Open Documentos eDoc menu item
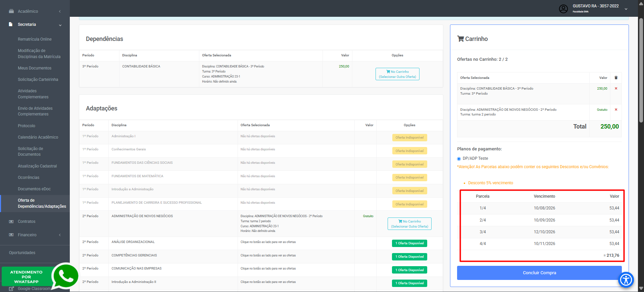Screen dimensions: 644x292 click(x=34, y=189)
